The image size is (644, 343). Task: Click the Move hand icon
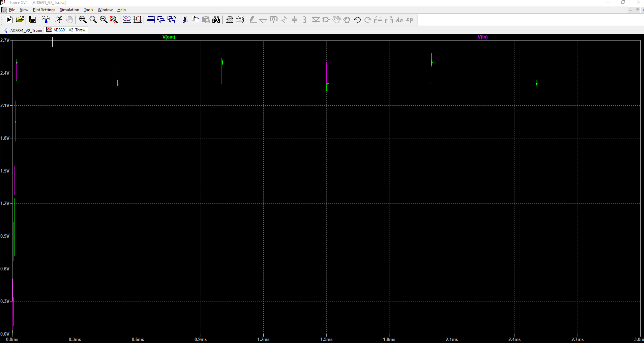pyautogui.click(x=336, y=20)
